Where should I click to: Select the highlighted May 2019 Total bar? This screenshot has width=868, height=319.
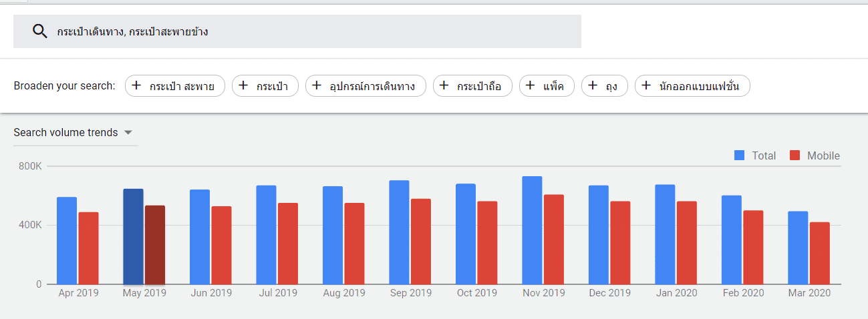coord(133,236)
